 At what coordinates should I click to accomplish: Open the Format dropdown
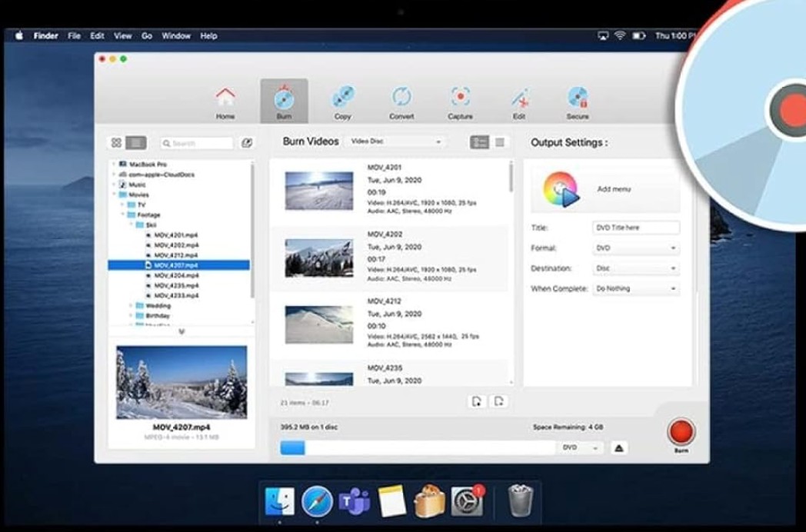pos(636,248)
